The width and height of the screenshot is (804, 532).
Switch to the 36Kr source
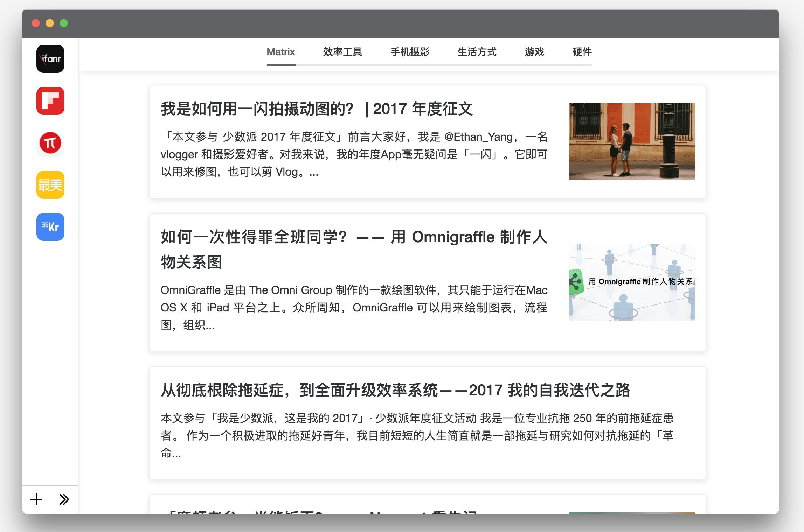[50, 227]
